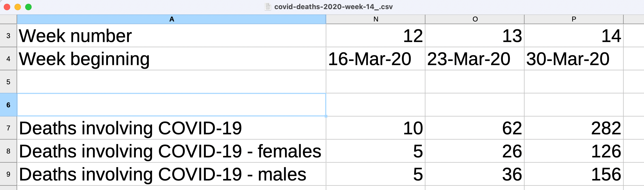Image resolution: width=644 pixels, height=190 pixels.
Task: Click the "Deaths involving COVID-19 - females" cell
Action: [x=171, y=151]
